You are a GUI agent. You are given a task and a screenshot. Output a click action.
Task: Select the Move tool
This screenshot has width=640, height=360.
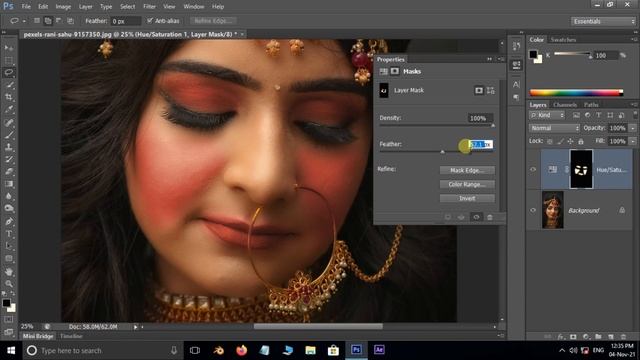tap(9, 48)
